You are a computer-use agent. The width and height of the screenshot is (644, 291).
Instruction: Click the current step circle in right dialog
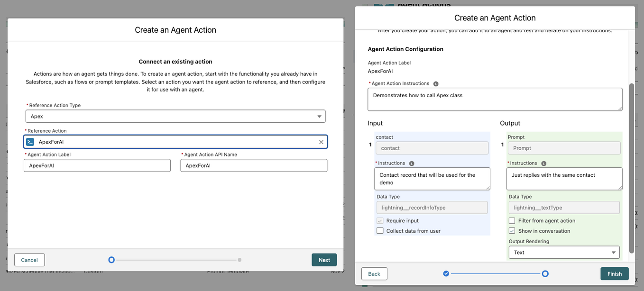click(545, 273)
